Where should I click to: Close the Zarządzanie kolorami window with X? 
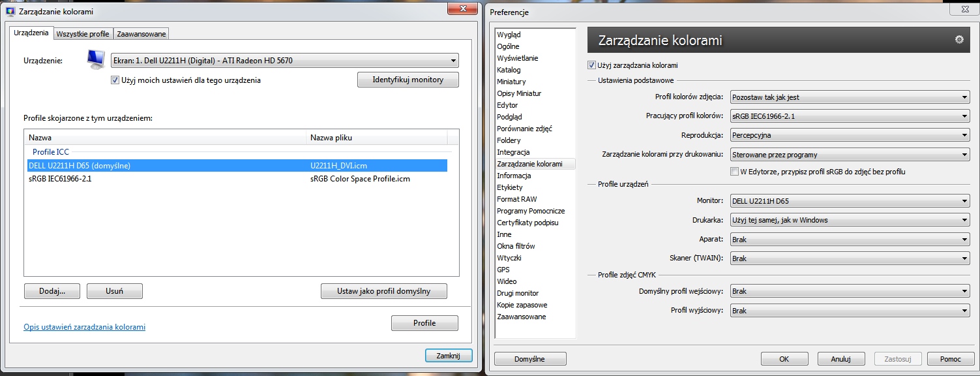[x=462, y=8]
